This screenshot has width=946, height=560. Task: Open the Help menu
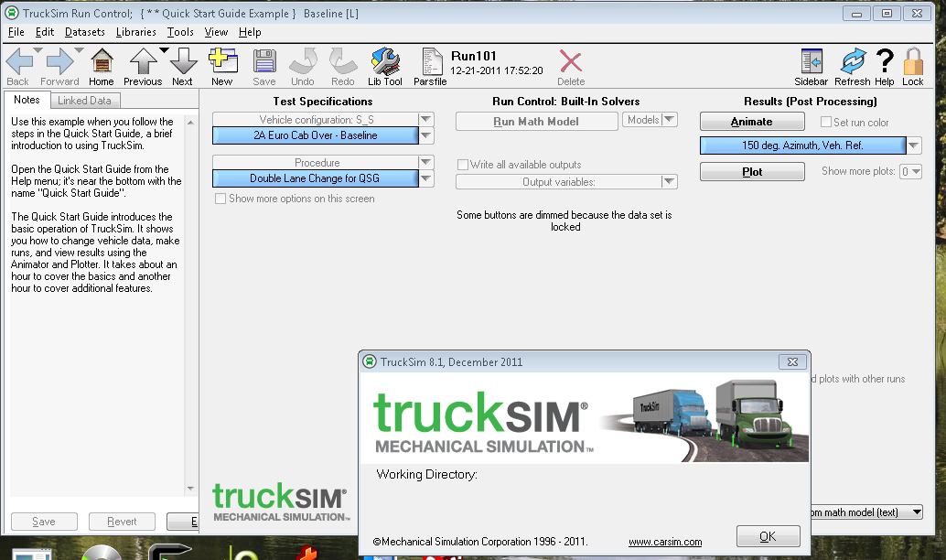click(x=250, y=32)
